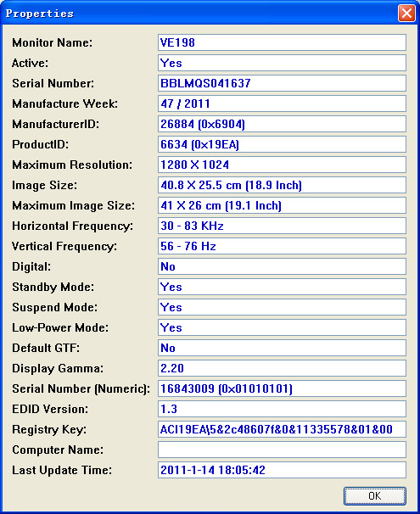The height and width of the screenshot is (514, 420).
Task: Click the Manufacture Week field
Action: [282, 103]
